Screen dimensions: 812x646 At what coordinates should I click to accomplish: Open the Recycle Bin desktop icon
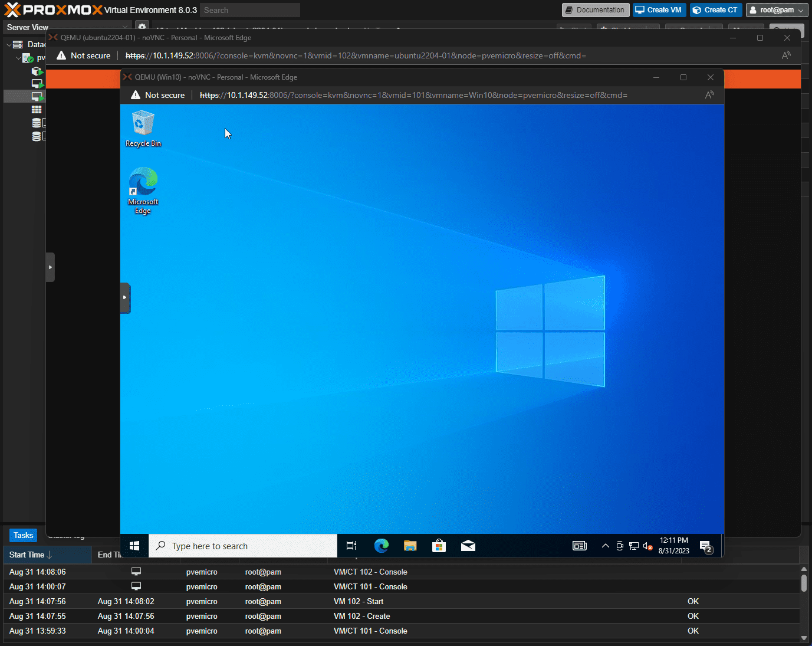(x=143, y=128)
